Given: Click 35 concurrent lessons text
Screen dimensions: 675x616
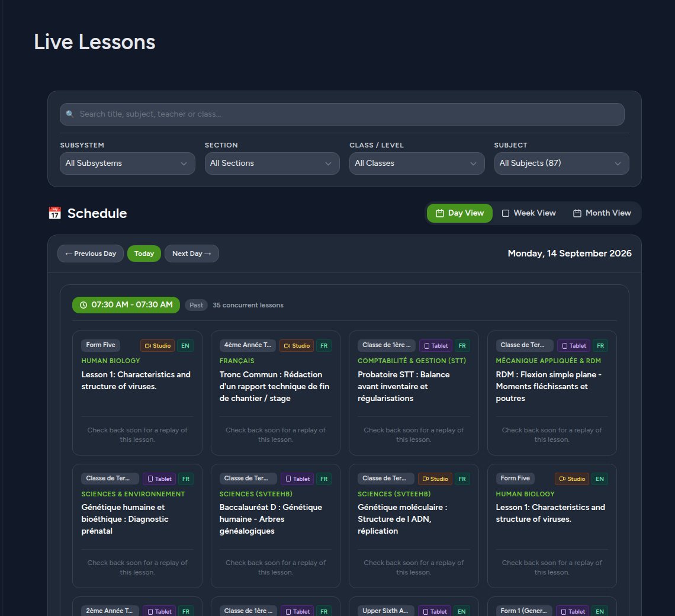Looking at the screenshot, I should click(x=248, y=305).
